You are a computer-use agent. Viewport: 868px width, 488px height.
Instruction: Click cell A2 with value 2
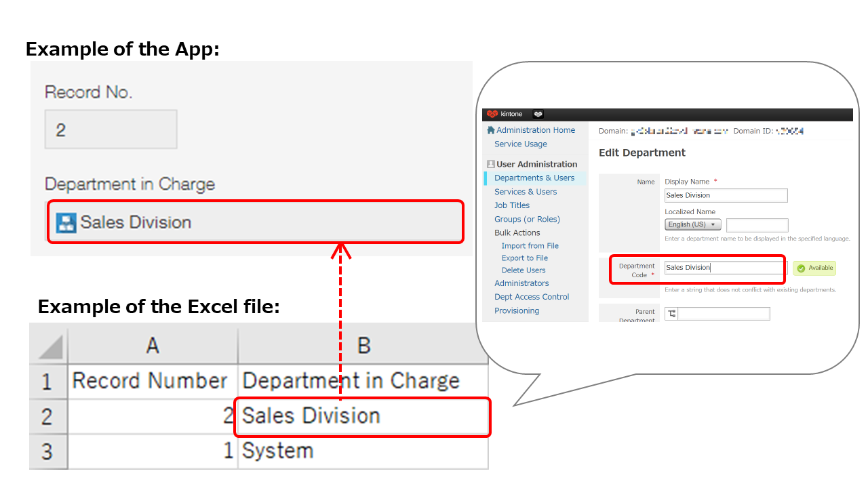tap(153, 416)
